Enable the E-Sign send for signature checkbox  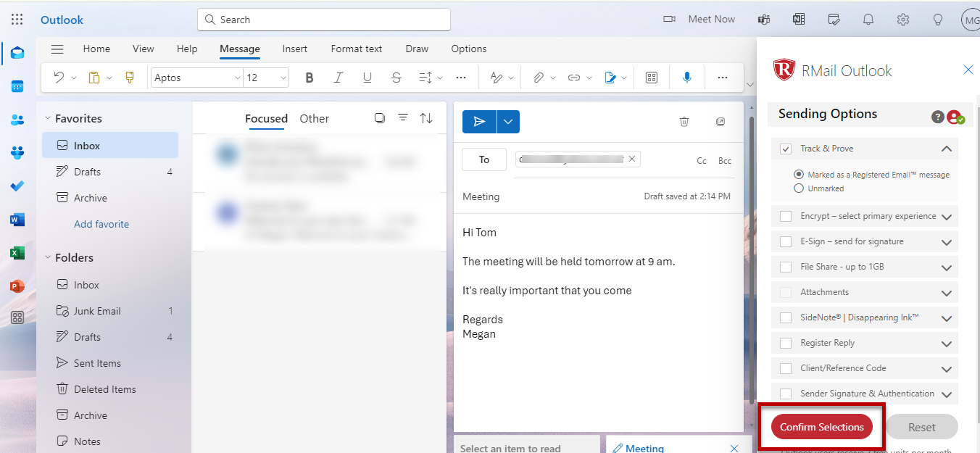[x=786, y=241]
